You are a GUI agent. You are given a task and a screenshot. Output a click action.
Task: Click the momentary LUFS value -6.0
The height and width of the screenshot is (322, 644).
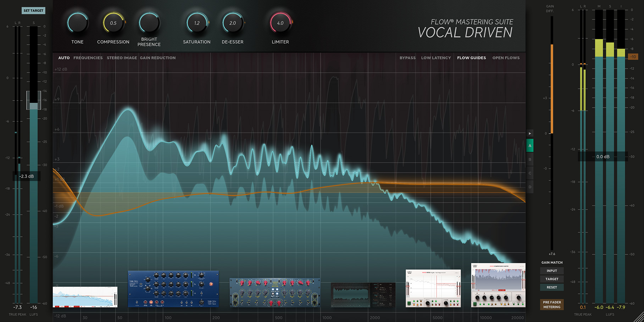[x=599, y=307]
